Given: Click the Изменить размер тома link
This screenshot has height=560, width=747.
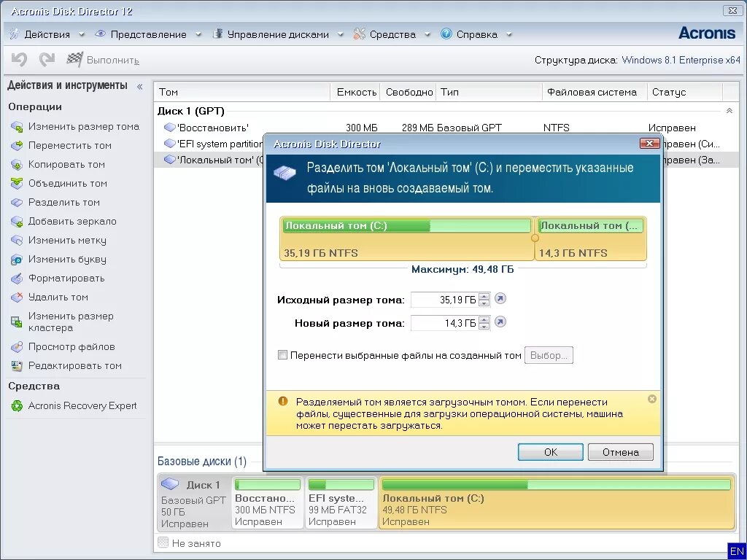Looking at the screenshot, I should 83,127.
